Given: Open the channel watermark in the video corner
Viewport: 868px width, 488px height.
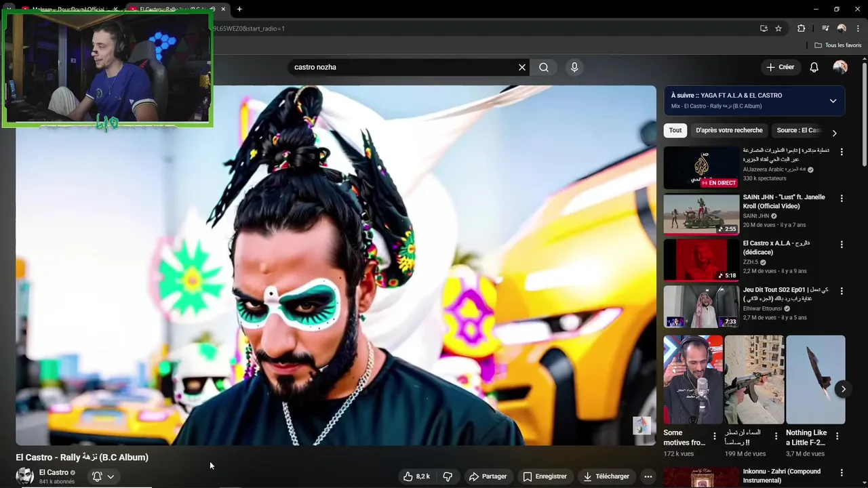Looking at the screenshot, I should 642,426.
